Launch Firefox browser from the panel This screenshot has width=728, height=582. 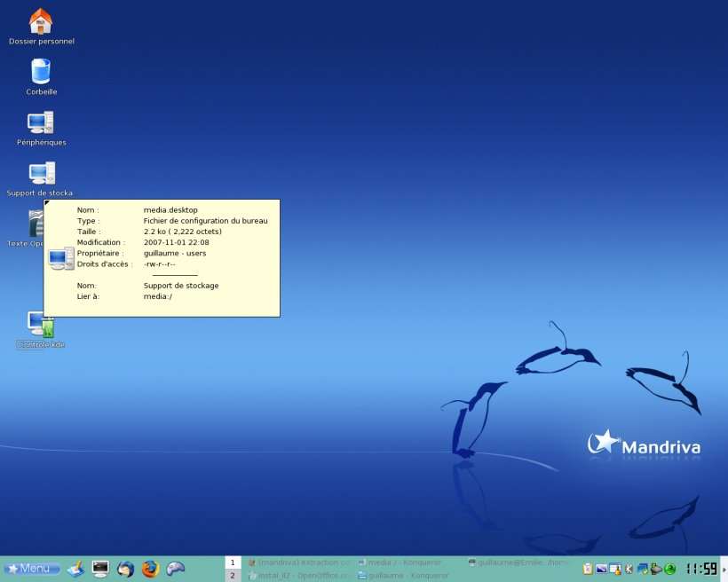(150, 569)
